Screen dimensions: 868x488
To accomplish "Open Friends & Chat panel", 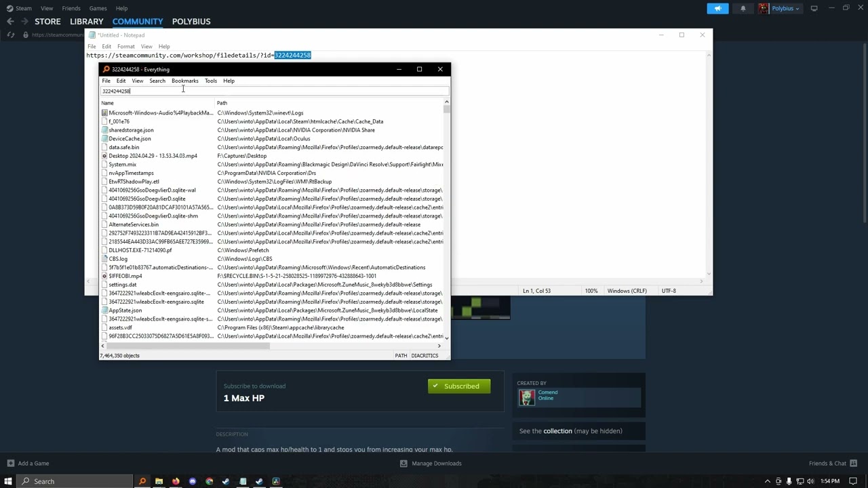I will tap(833, 464).
